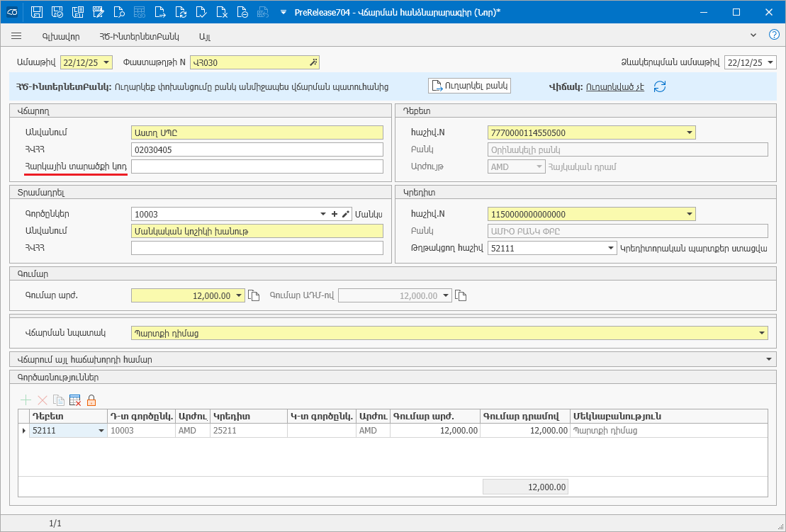Click the pencil edit icon in Գործընկեր field
Image resolution: width=786 pixels, height=532 pixels.
[346, 214]
